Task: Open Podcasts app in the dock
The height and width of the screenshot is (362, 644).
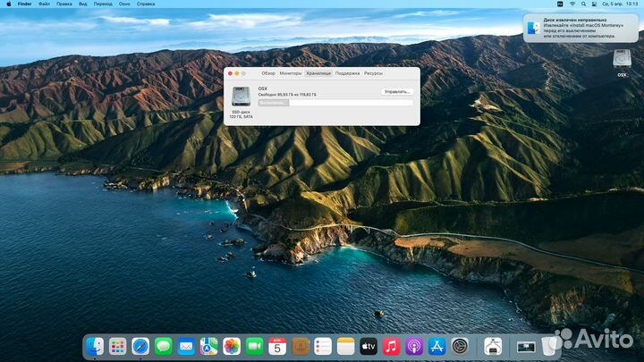Action: coord(414,347)
